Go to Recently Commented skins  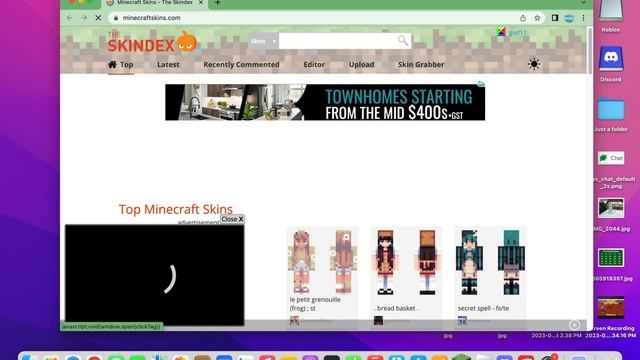241,64
